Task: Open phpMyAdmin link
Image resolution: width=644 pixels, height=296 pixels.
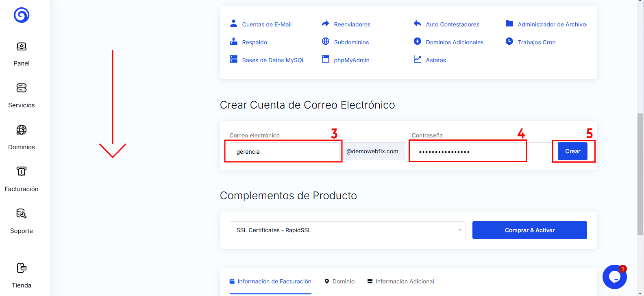Action: point(352,60)
